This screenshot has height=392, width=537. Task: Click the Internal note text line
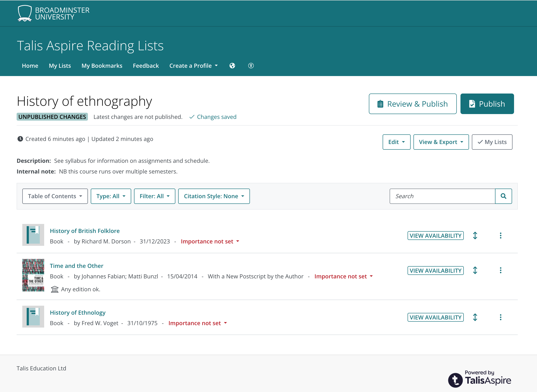[97, 172]
